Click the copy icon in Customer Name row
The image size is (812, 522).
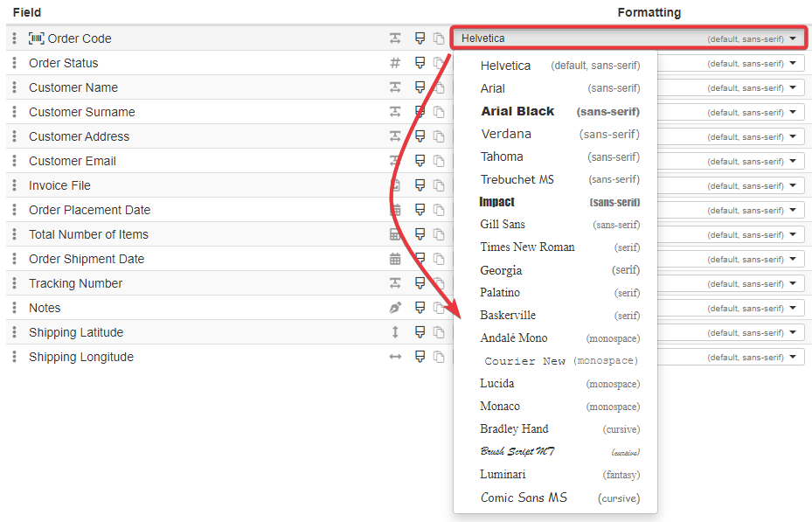(x=439, y=87)
